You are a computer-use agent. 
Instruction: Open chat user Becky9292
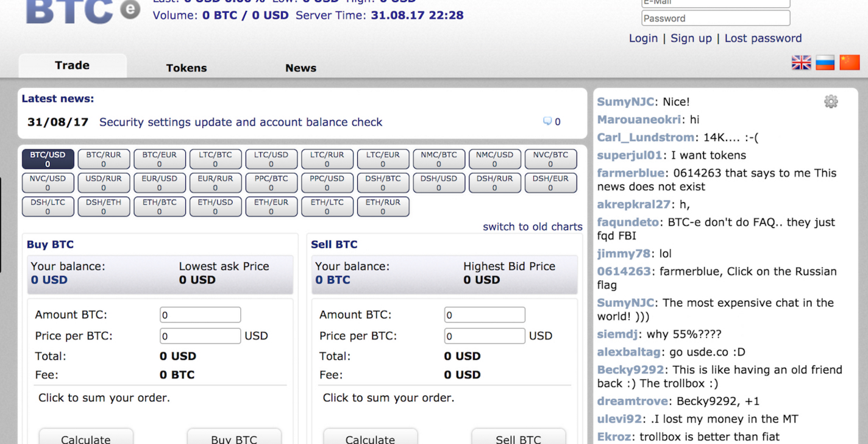(630, 370)
